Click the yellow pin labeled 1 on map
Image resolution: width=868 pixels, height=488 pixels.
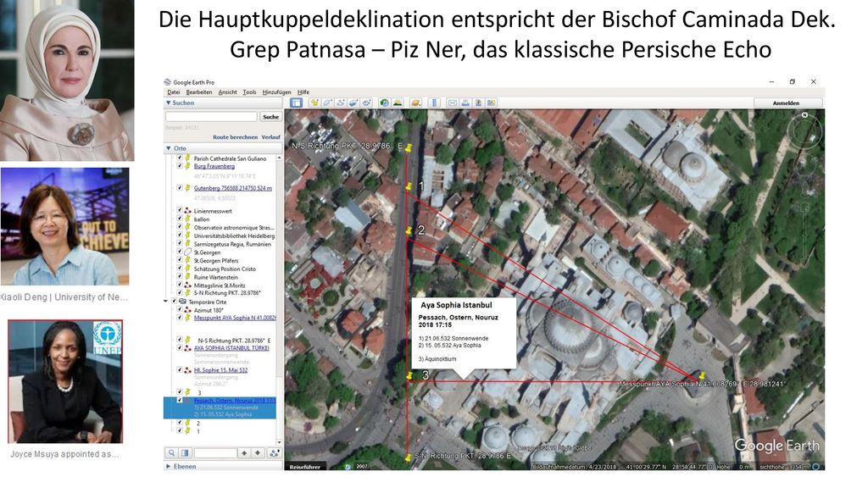pos(409,186)
